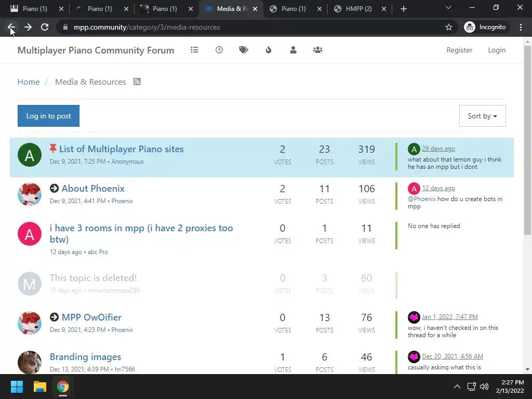The width and height of the screenshot is (532, 399).
Task: Click pink A avatar next to 12 days ago
Action: [x=414, y=188]
